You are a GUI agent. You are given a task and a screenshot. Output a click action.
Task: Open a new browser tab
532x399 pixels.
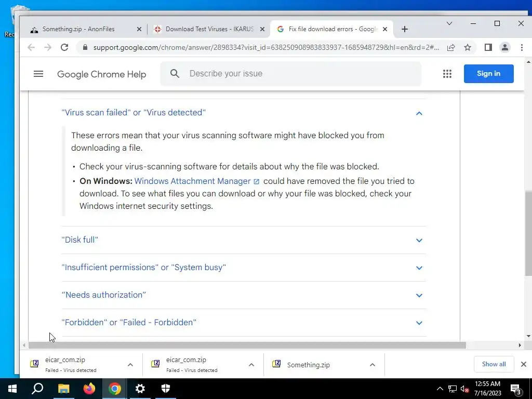pyautogui.click(x=404, y=29)
